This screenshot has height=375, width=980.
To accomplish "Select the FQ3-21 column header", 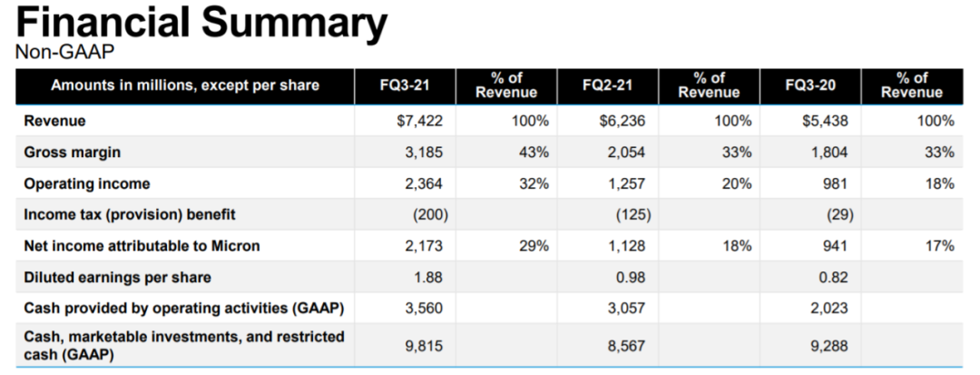I will 405,85.
